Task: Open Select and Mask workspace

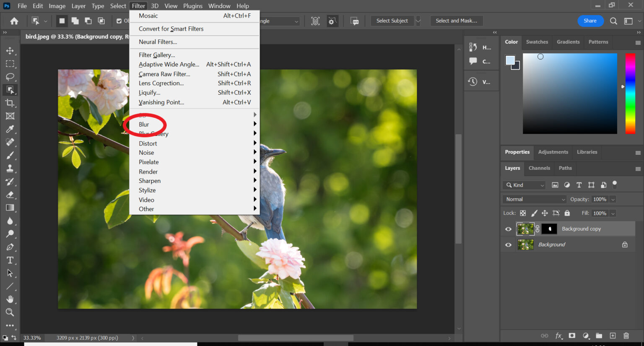Action: tap(457, 21)
